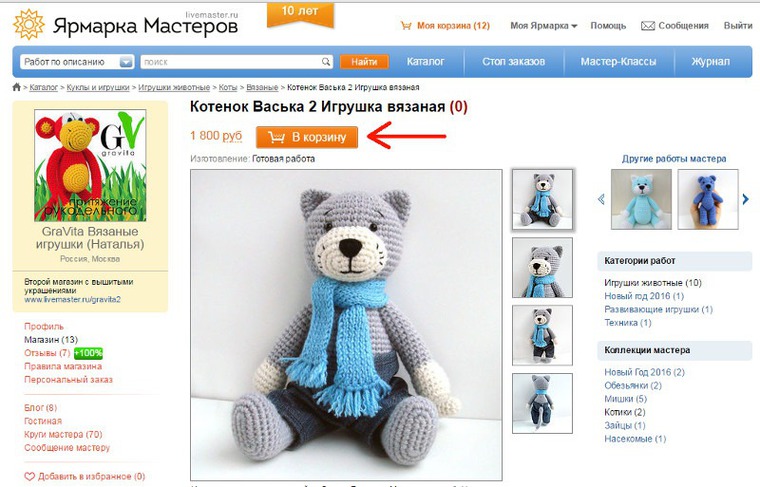The image size is (760, 487).
Task: Click the Найти search button
Action: [x=364, y=62]
